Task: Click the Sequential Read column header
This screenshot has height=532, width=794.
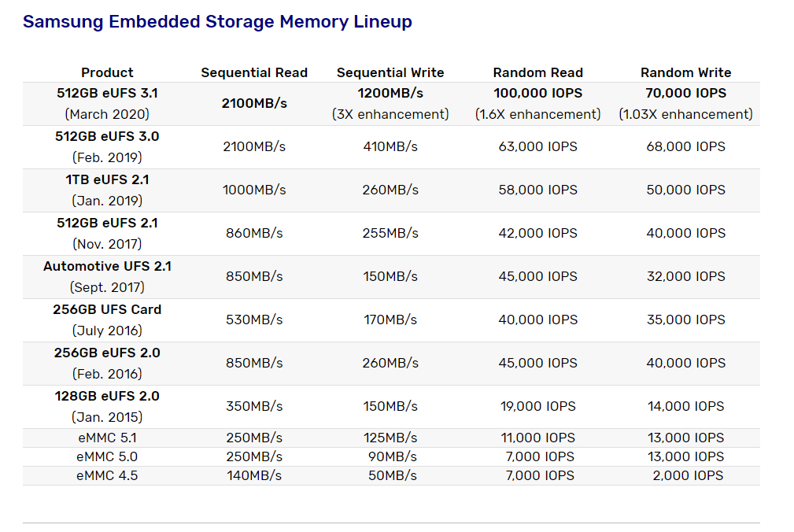Action: click(x=254, y=72)
